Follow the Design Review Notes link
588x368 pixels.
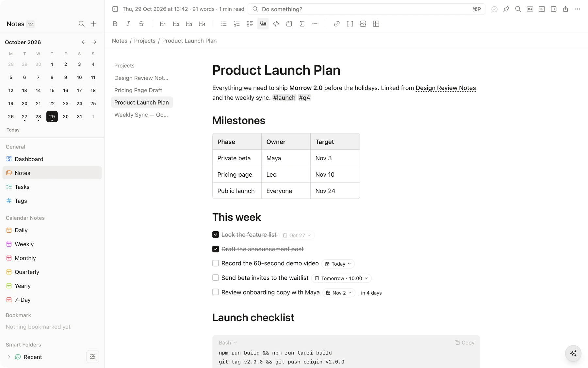point(446,88)
